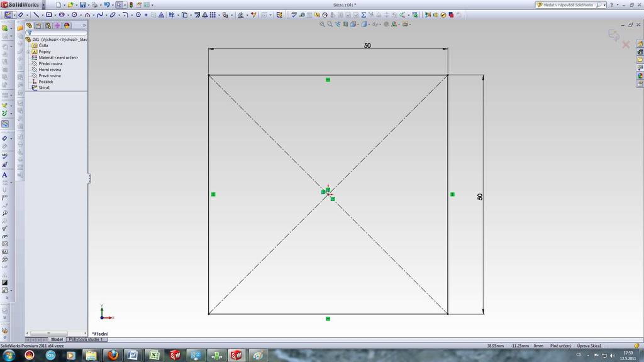Select the Rectangle sketch tool
Viewport: 644px width, 362px height.
(49, 15)
